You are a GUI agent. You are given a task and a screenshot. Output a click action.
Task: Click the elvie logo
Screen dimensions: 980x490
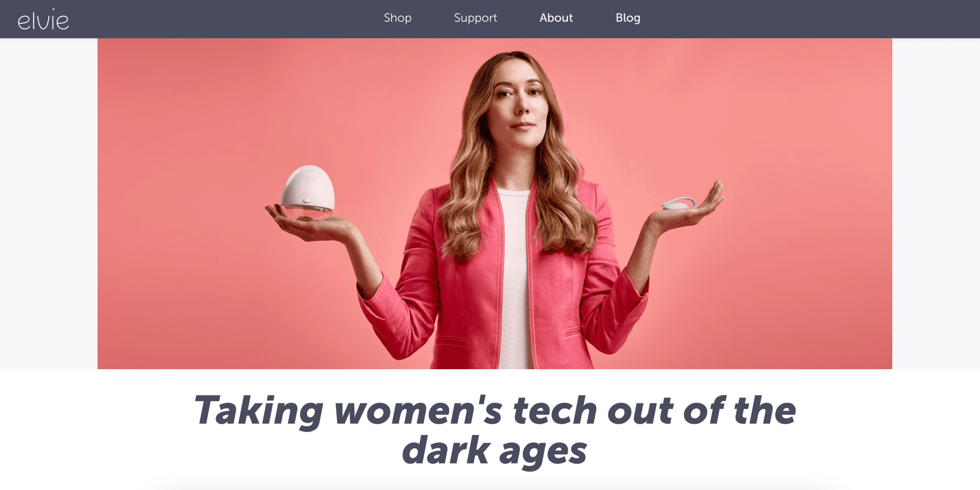[43, 19]
